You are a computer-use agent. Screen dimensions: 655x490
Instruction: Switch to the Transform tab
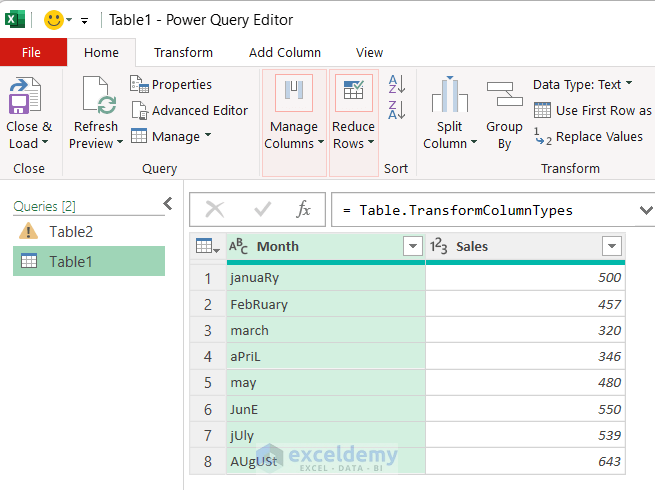pos(183,52)
